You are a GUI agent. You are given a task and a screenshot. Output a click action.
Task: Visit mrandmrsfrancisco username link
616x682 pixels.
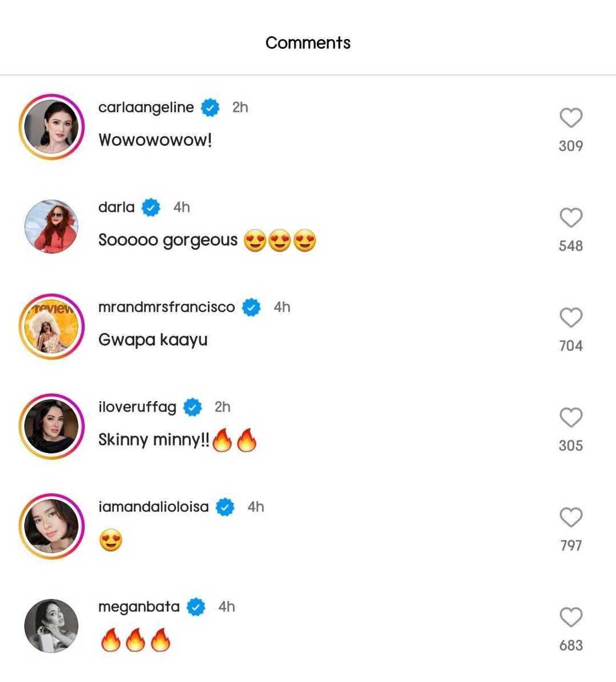pos(166,307)
